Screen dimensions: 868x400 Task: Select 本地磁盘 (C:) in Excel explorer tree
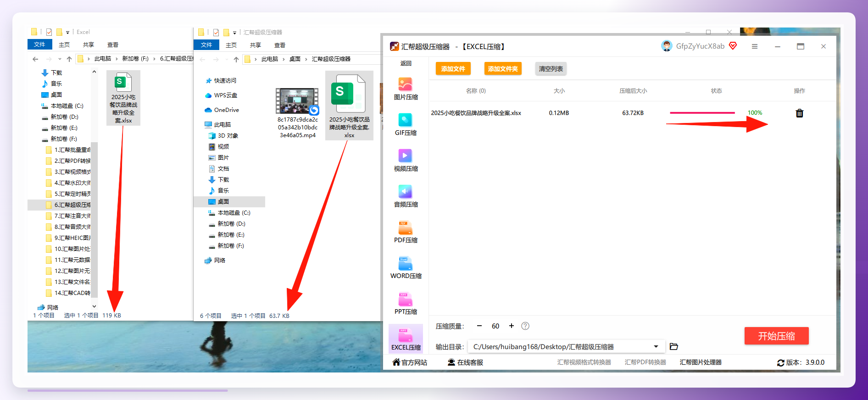point(63,106)
